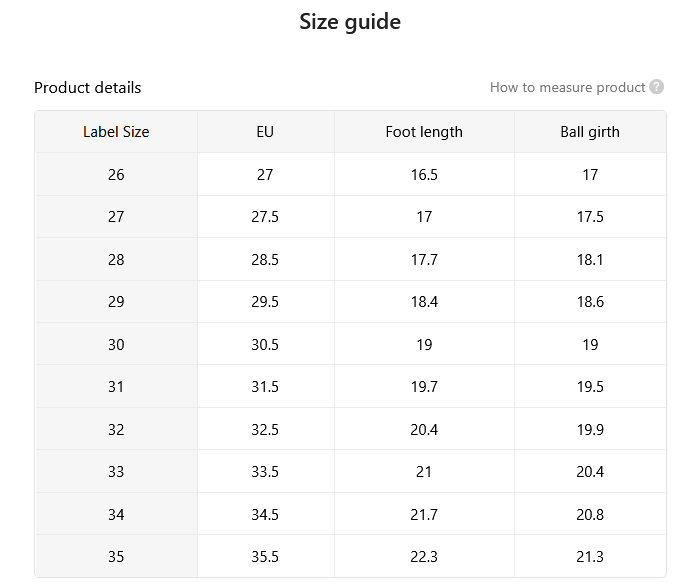Click ball girth 21.3 cell
This screenshot has height=583, width=677.
tap(590, 556)
